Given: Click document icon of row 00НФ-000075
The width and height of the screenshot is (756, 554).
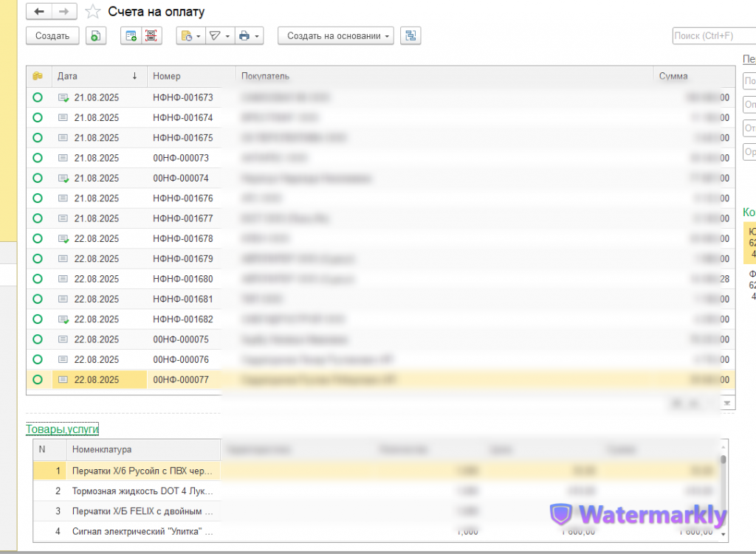Looking at the screenshot, I should pos(63,339).
